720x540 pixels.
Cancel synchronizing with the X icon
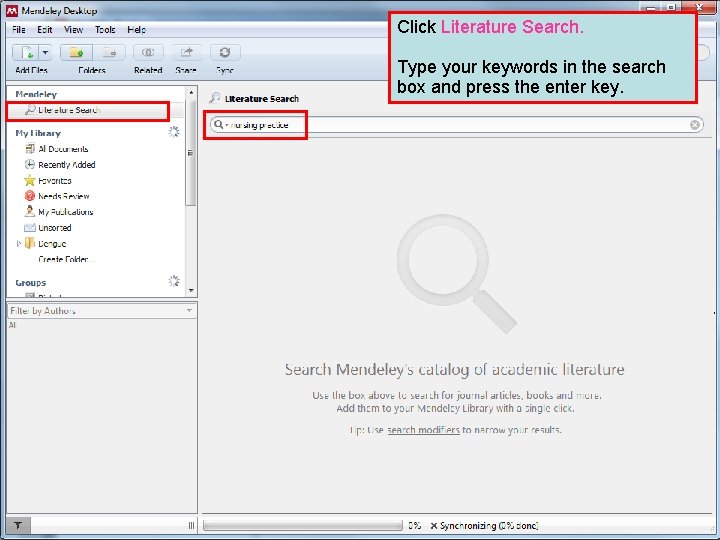433,526
